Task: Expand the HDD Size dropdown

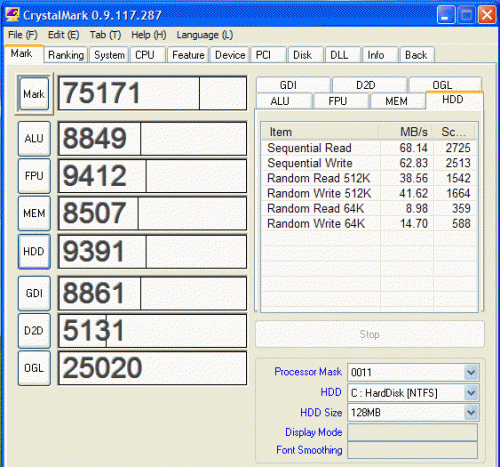Action: coord(471,413)
